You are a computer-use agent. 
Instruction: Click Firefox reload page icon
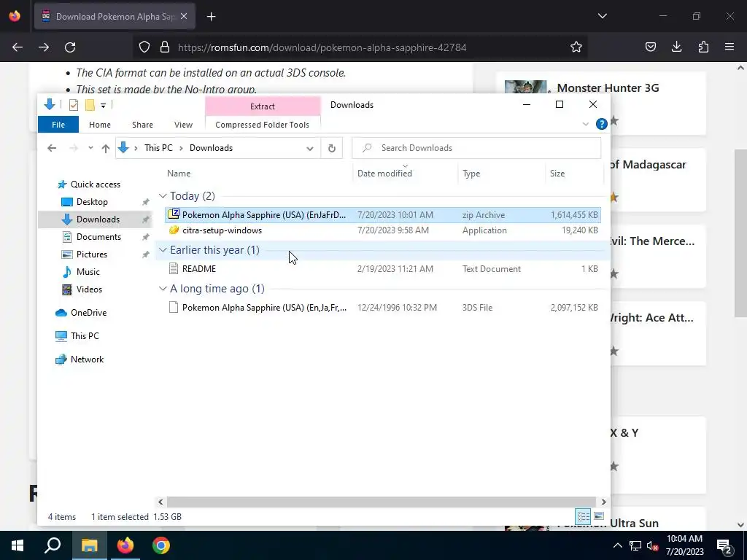click(70, 47)
